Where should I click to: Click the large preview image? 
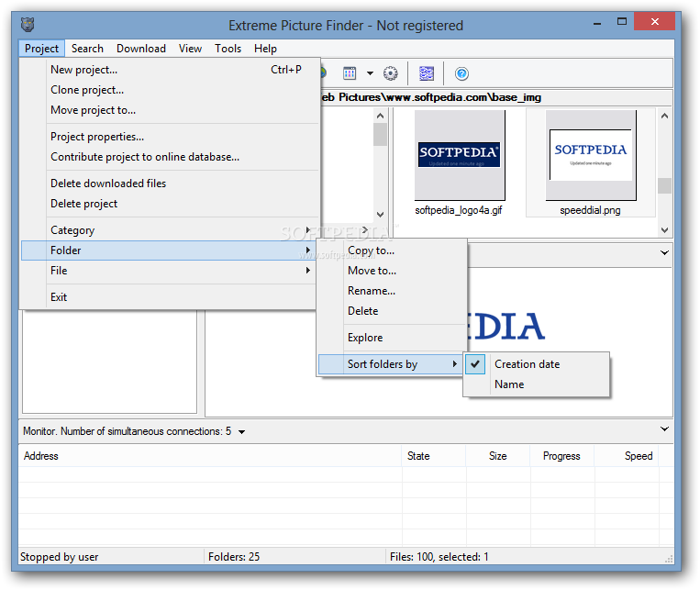click(x=506, y=326)
